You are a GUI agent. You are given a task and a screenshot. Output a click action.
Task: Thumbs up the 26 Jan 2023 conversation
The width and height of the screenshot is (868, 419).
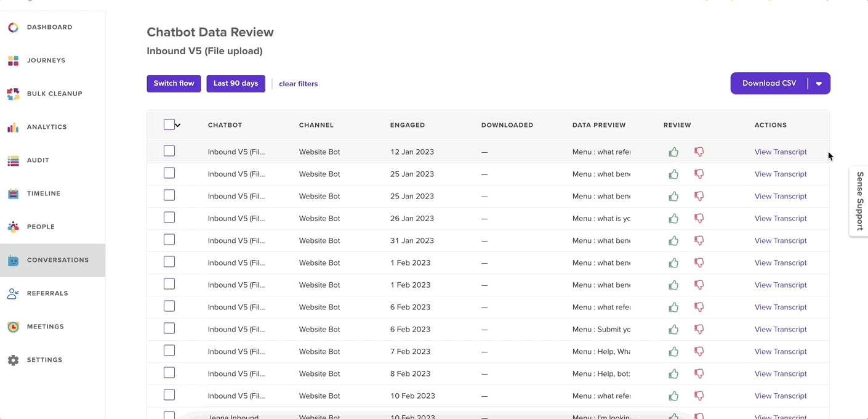673,218
